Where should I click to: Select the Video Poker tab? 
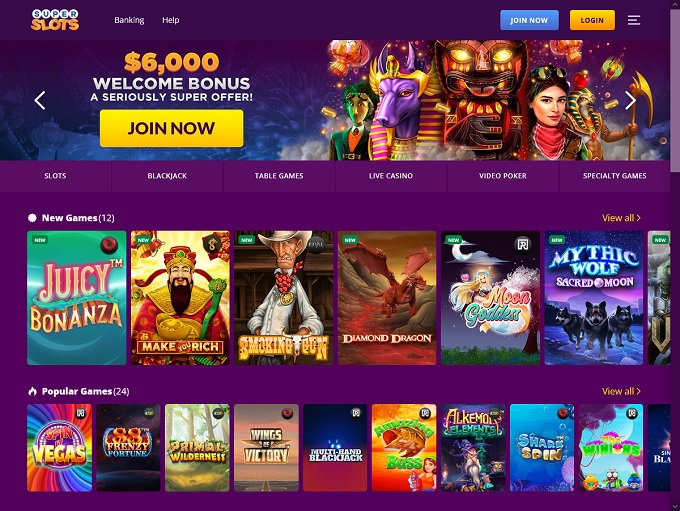[x=503, y=176]
